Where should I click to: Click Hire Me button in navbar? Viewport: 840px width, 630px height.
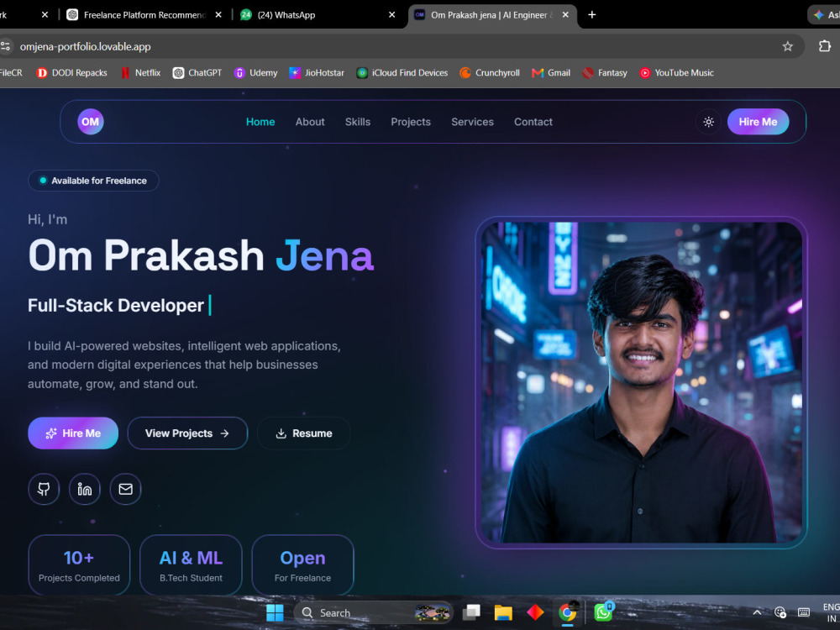(758, 122)
